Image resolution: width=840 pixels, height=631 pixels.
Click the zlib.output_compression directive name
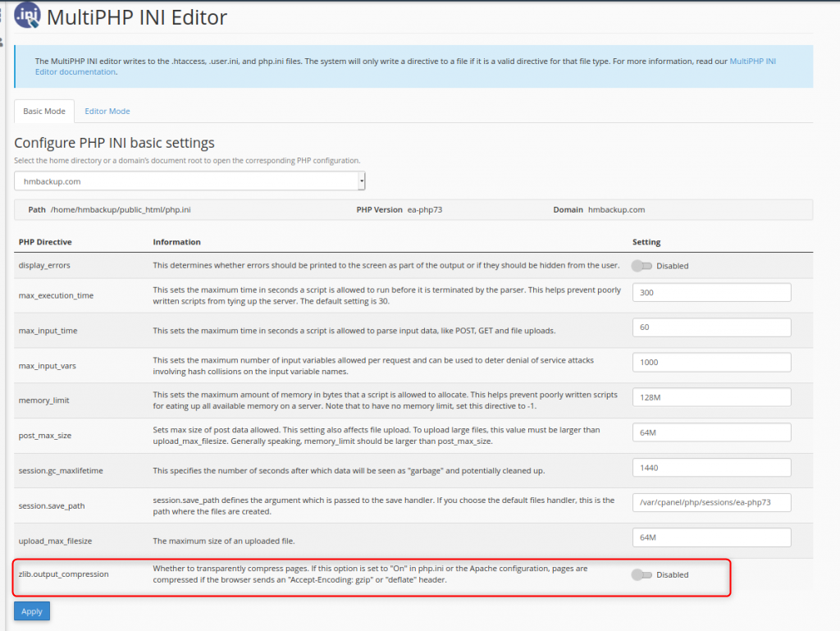coord(64,574)
